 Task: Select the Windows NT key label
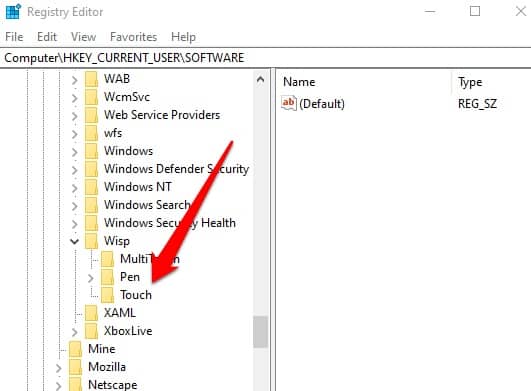pyautogui.click(x=137, y=187)
